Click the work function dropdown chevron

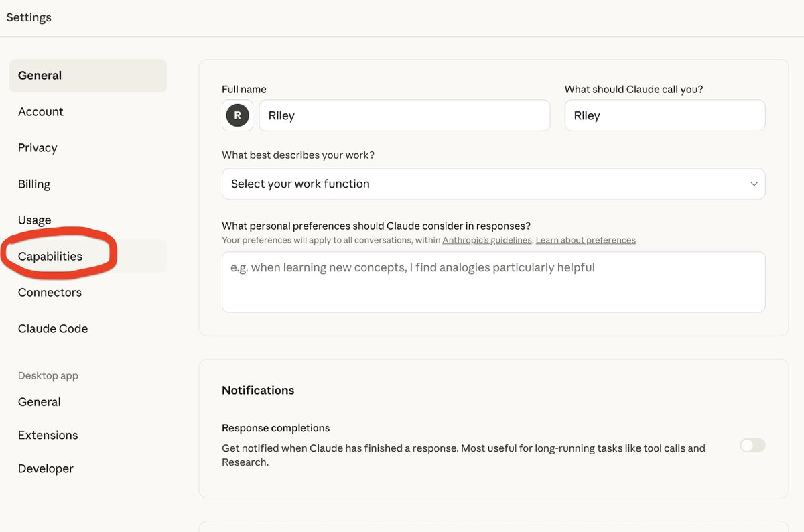(754, 184)
